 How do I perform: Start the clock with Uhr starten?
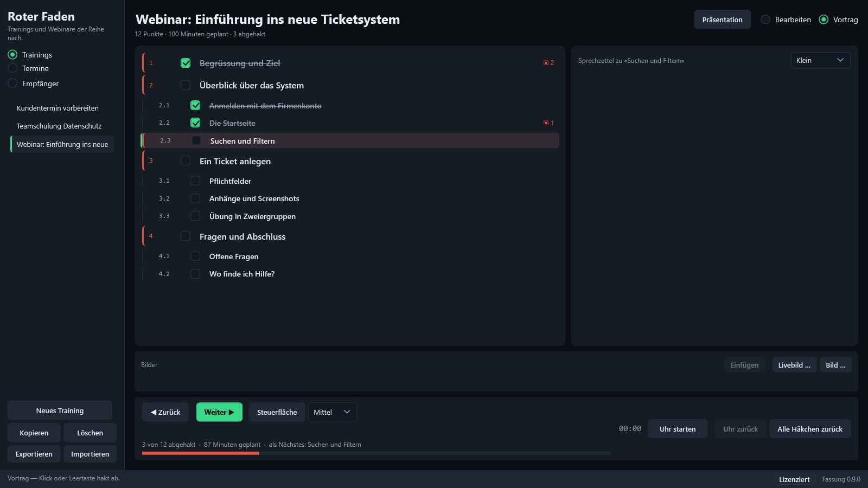point(678,429)
